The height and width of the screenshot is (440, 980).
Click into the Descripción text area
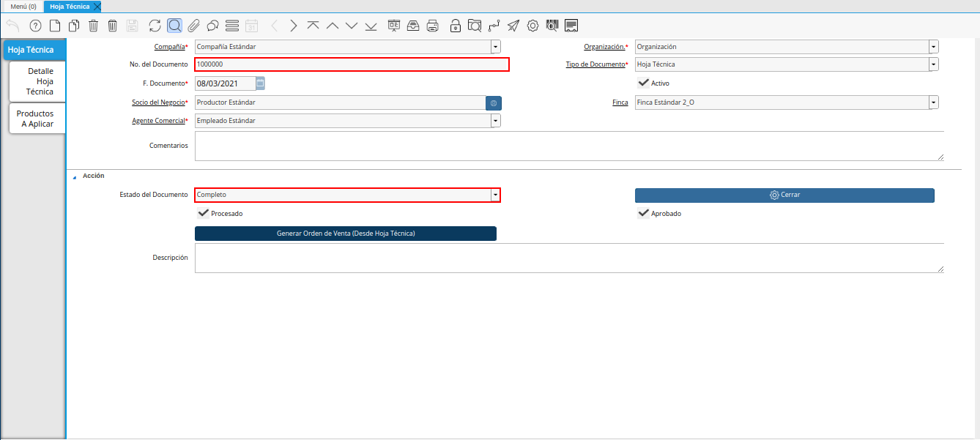(x=569, y=258)
